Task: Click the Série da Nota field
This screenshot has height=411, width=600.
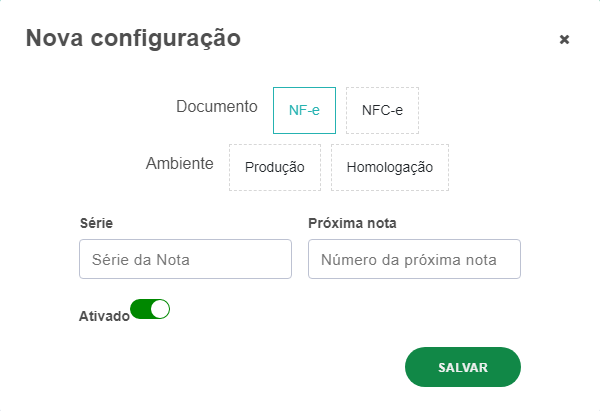Action: point(185,259)
